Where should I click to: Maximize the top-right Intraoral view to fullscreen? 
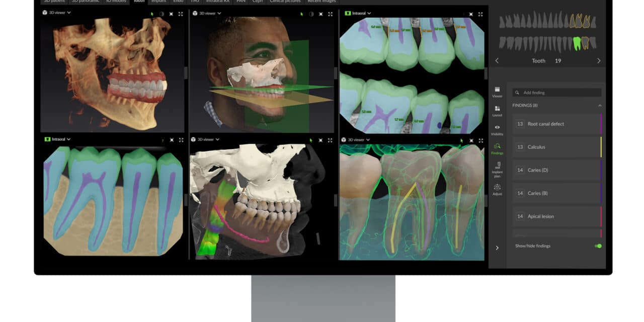tap(480, 14)
